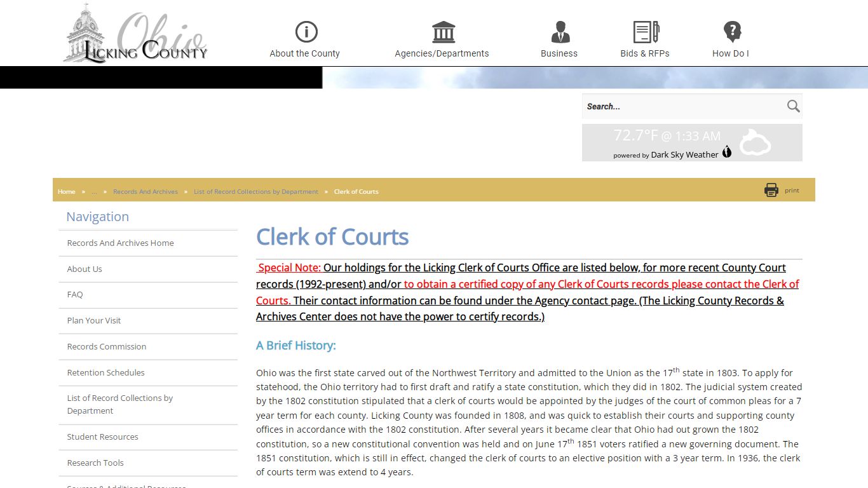Click the Agencies/Departments building icon
Screen dimensions: 868x488
tap(443, 32)
